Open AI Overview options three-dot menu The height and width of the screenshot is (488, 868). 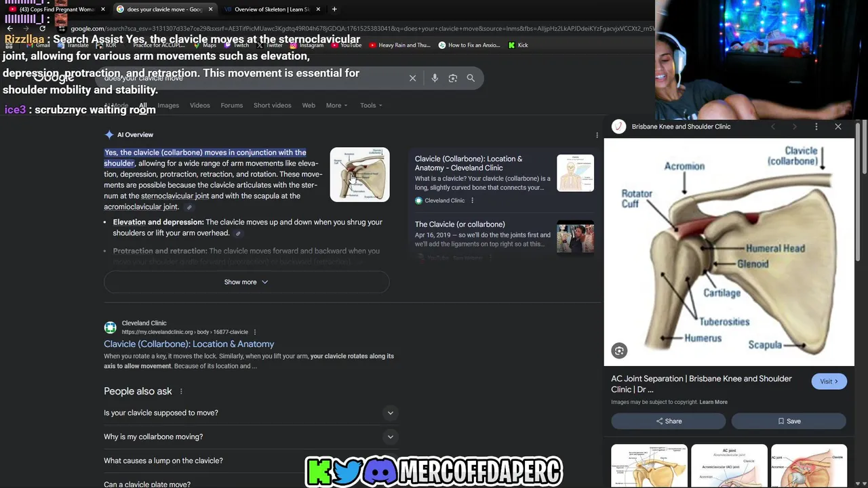coord(597,135)
